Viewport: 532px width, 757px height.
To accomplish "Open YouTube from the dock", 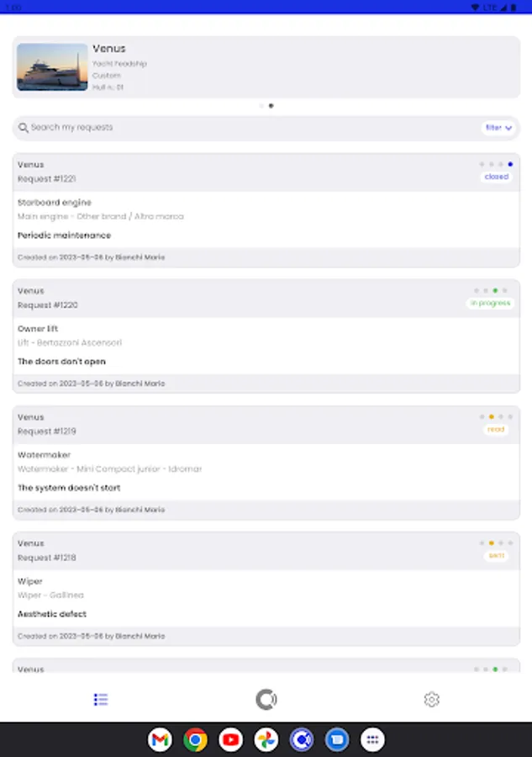I will (x=230, y=739).
